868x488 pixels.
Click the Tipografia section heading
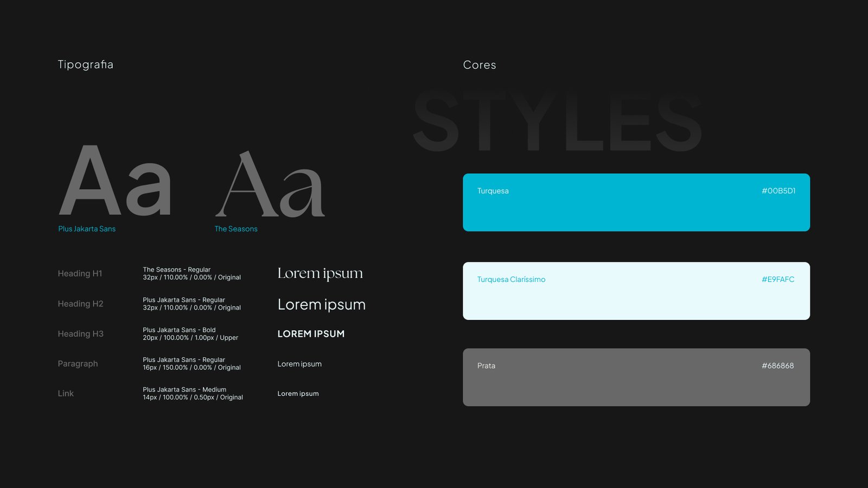click(86, 65)
